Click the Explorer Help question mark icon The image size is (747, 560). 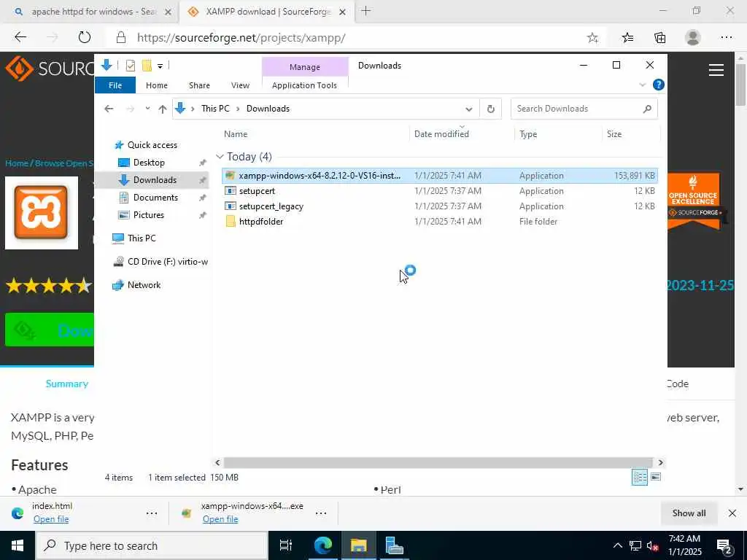659,85
